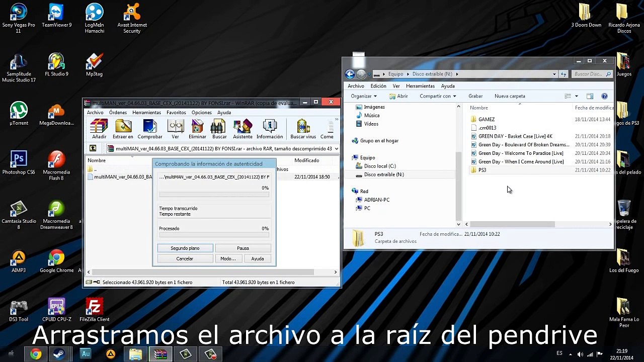Open AIMP3 desktop icon

point(19,261)
